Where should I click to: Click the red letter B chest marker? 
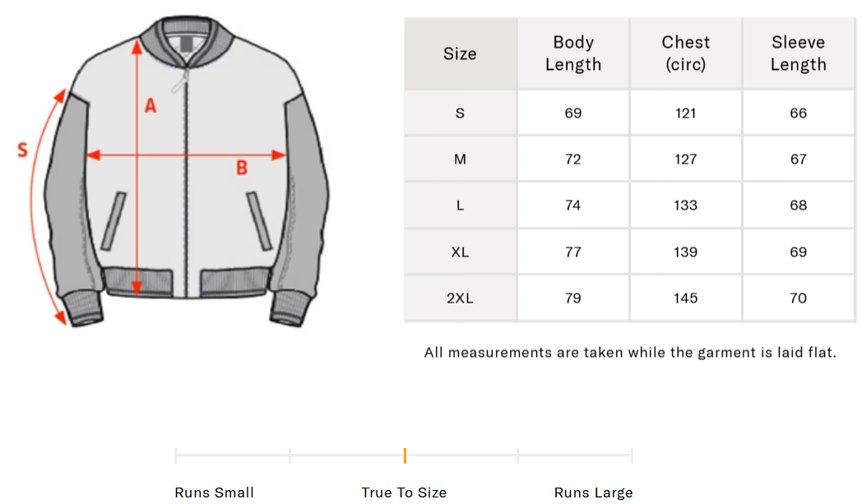242,168
